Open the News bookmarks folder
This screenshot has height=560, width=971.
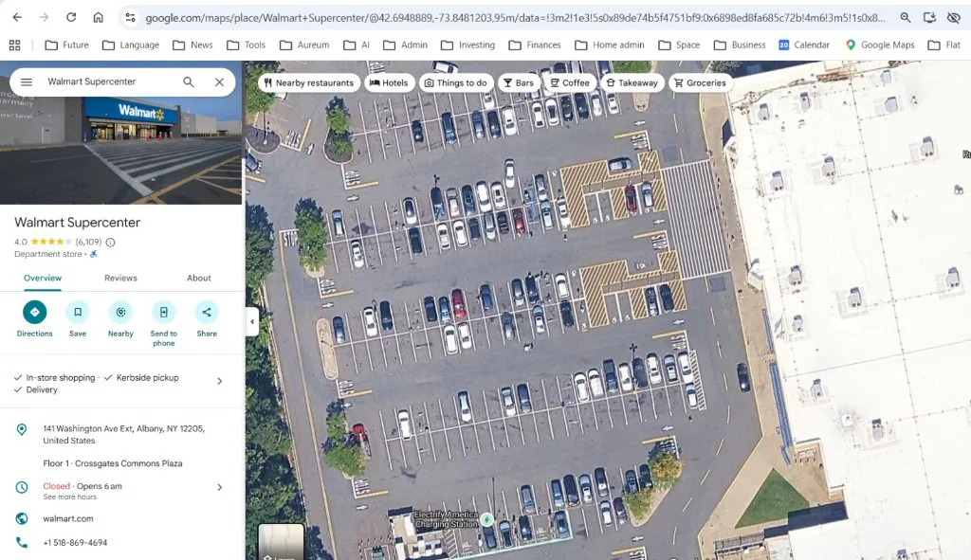192,45
